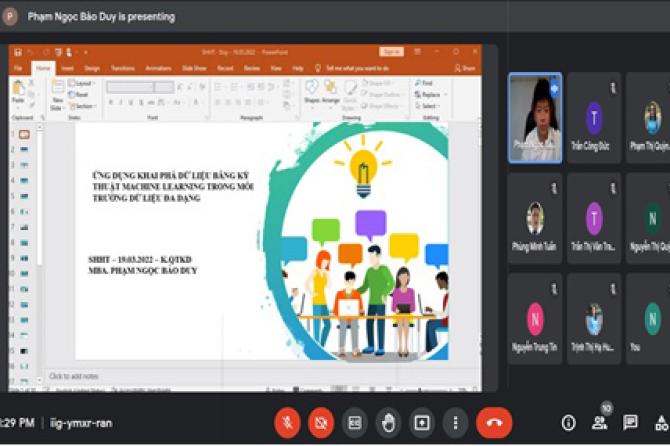Open the three-dot more options menu

pyautogui.click(x=455, y=422)
